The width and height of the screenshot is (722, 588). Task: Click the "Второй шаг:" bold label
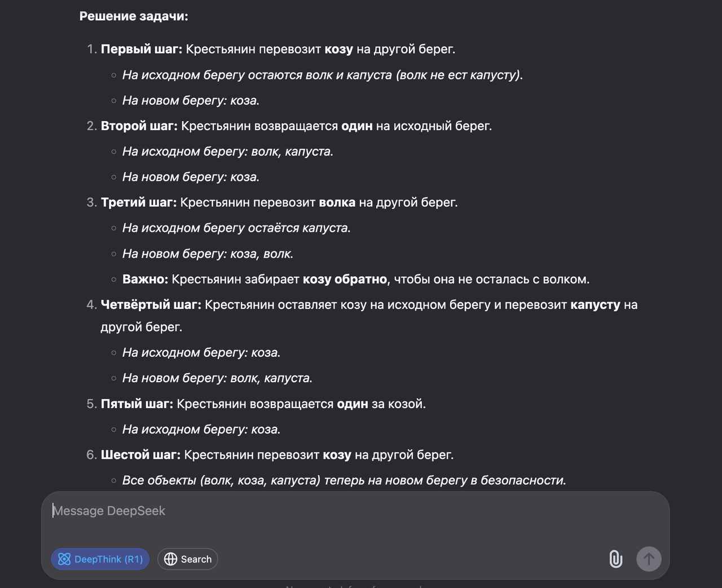coord(139,126)
